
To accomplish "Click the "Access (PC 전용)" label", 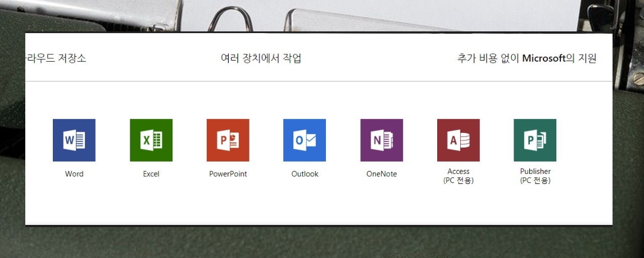I will (x=459, y=176).
